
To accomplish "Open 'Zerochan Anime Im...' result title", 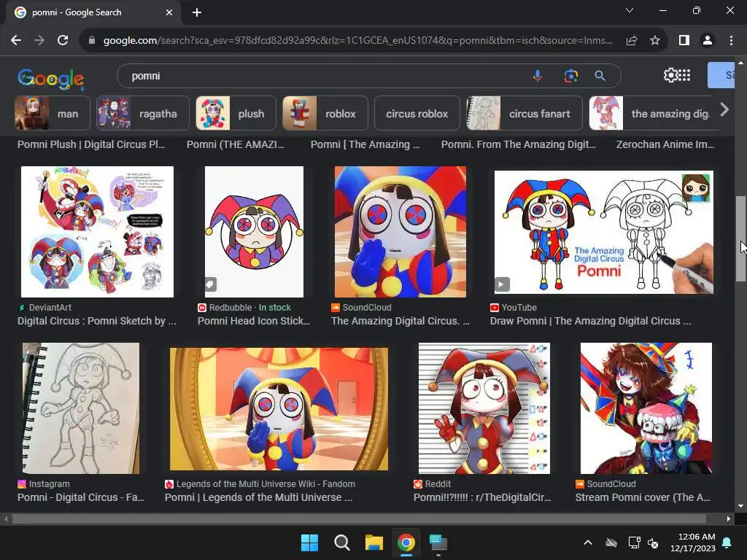I will pyautogui.click(x=665, y=144).
